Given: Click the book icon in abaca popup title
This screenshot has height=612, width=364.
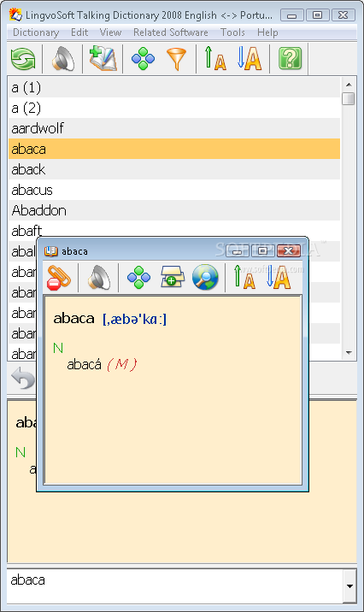Looking at the screenshot, I should point(50,251).
